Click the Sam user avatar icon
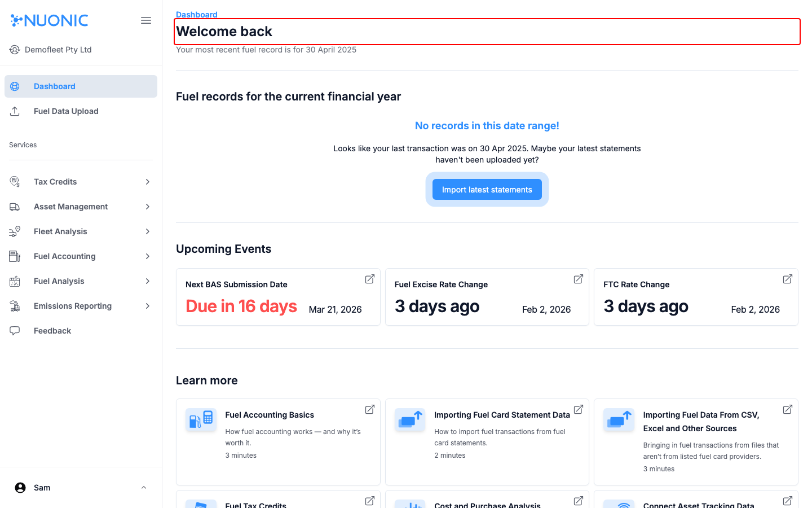812x508 pixels. (20, 488)
